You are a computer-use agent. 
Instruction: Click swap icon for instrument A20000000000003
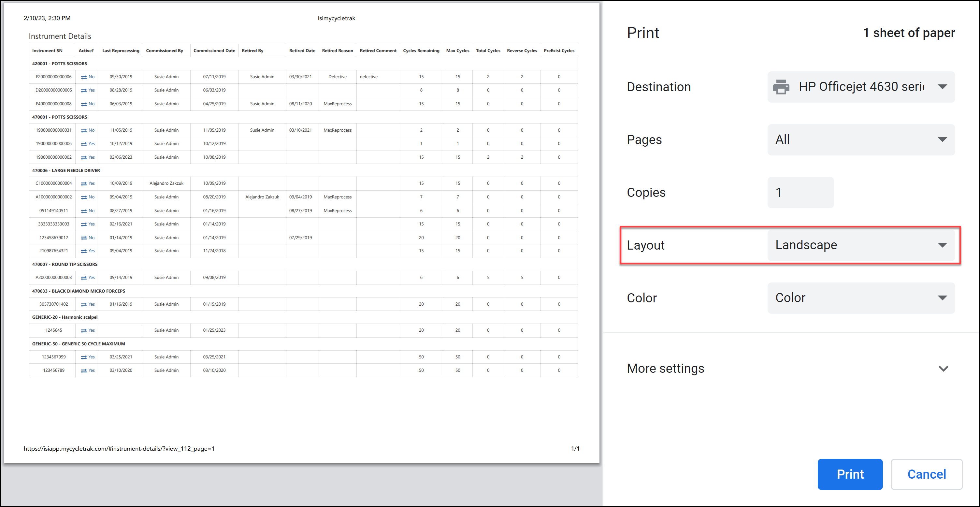(83, 278)
